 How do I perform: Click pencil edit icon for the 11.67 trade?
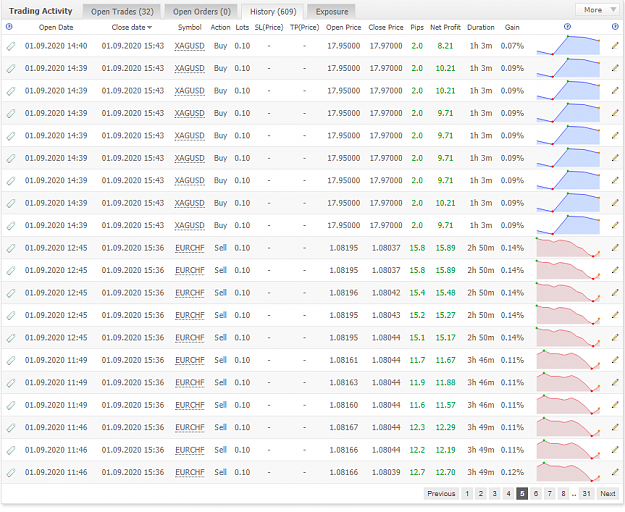click(x=615, y=360)
